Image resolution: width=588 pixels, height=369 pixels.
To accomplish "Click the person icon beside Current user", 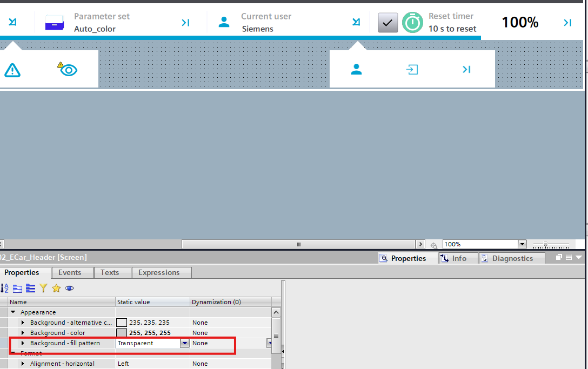I will point(224,22).
